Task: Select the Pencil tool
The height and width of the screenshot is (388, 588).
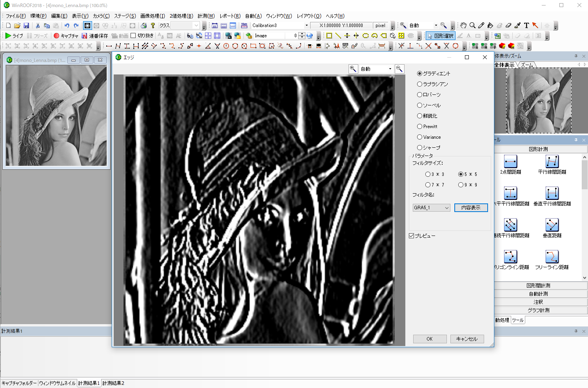Action: [481, 25]
